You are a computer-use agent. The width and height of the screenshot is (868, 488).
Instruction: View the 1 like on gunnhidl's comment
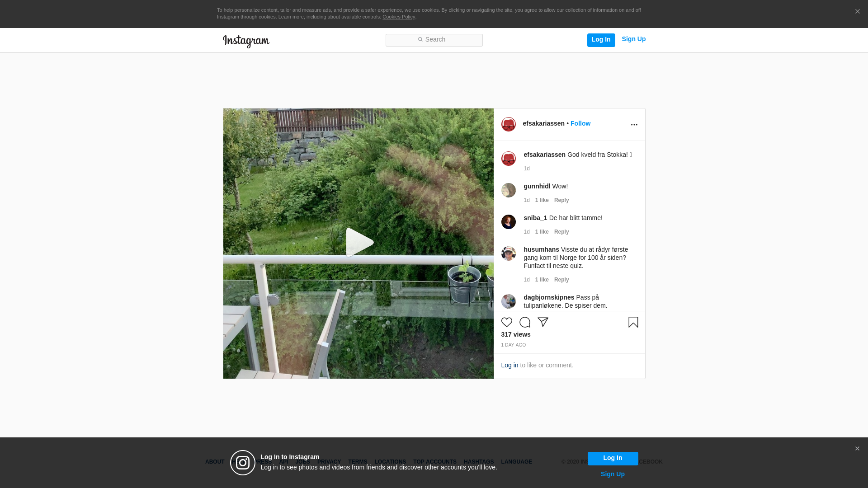(x=542, y=200)
